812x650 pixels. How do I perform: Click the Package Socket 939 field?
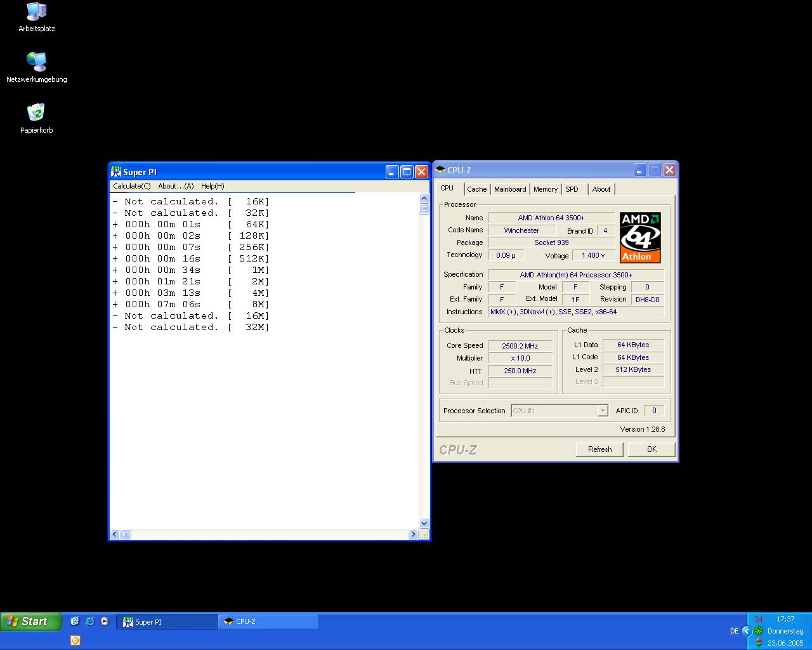point(551,242)
